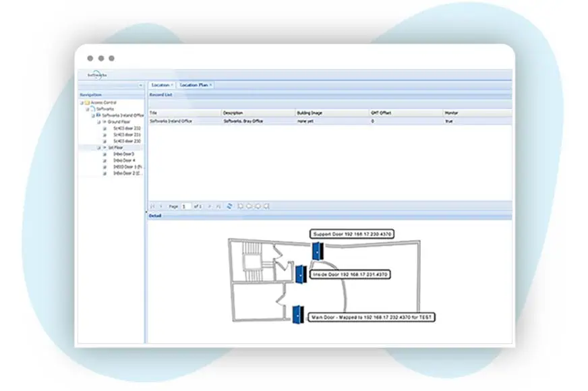Refresh the record list

click(x=229, y=206)
